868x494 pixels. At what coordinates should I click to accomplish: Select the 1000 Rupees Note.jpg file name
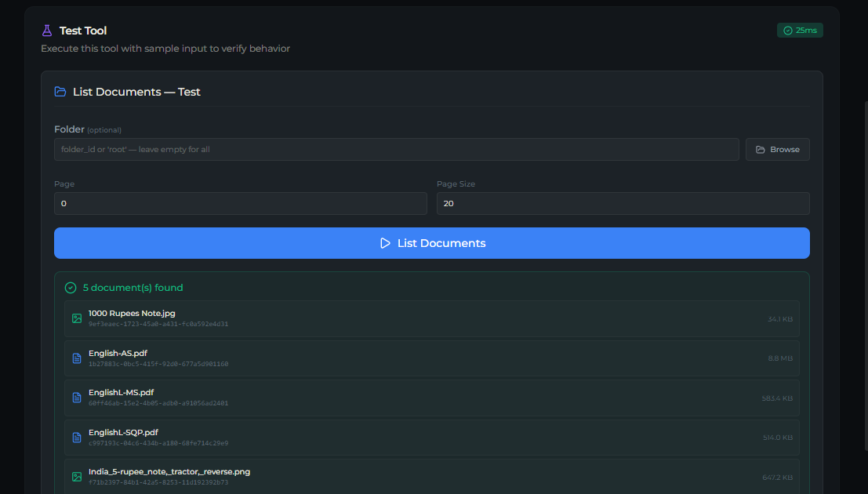[132, 314]
